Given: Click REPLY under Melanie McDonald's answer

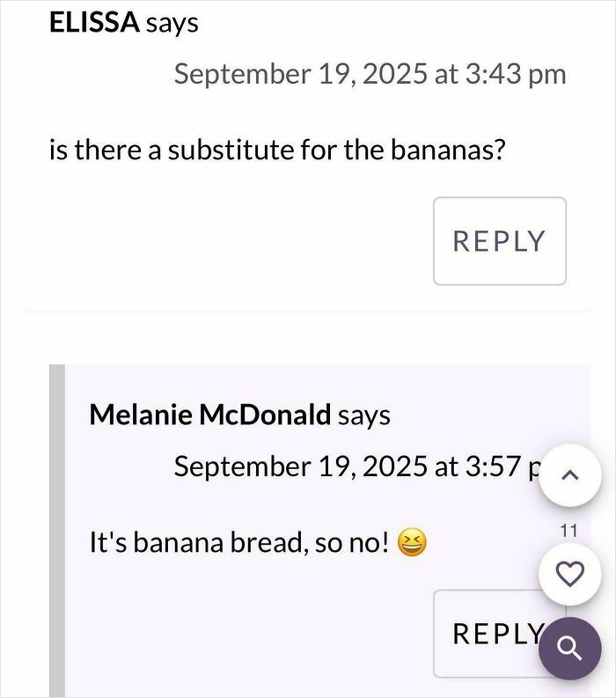Looking at the screenshot, I should click(489, 633).
